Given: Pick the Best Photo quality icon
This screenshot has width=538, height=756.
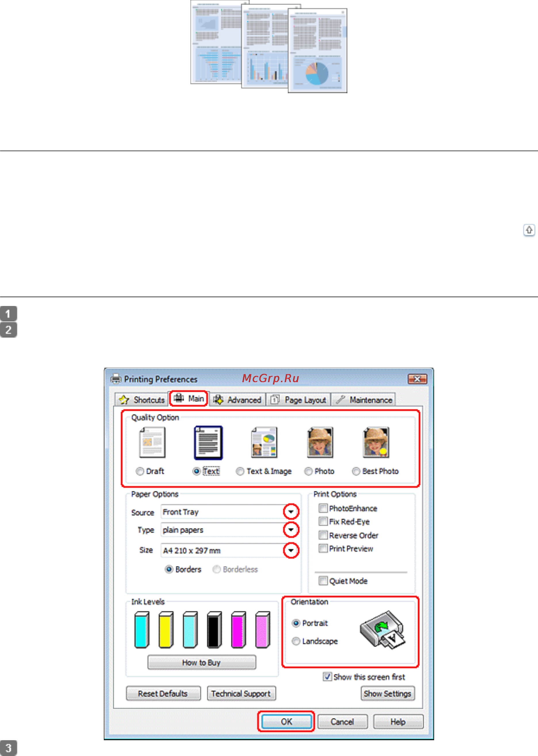Looking at the screenshot, I should pyautogui.click(x=376, y=442).
